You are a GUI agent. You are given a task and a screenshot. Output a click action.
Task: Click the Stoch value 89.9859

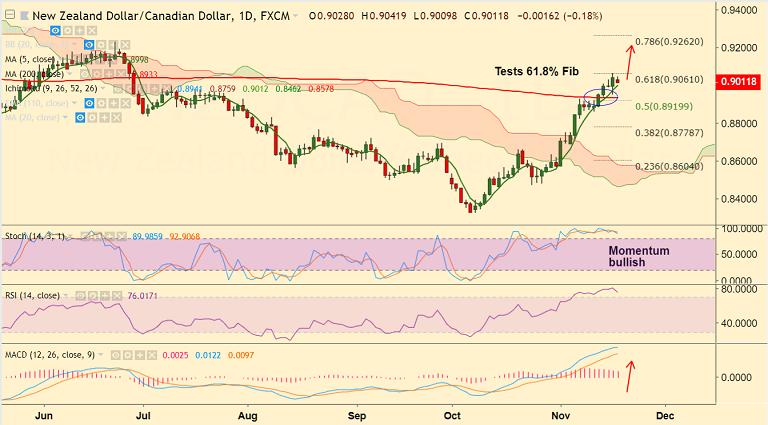pyautogui.click(x=147, y=236)
